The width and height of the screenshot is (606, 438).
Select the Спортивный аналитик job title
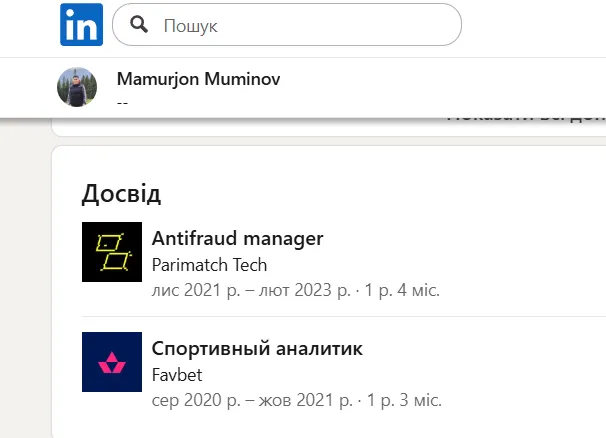(x=257, y=349)
